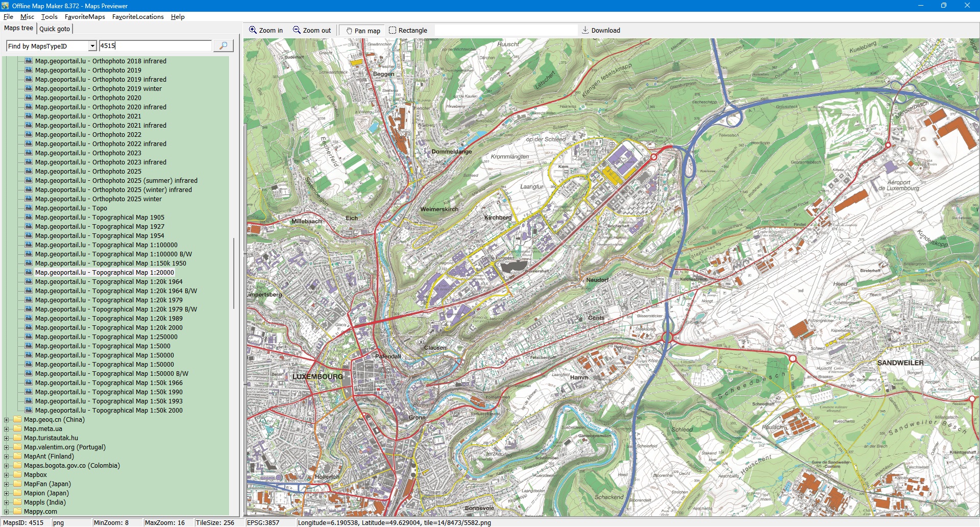This screenshot has width=980, height=527.
Task: Click the Download arrow icon
Action: tap(585, 30)
